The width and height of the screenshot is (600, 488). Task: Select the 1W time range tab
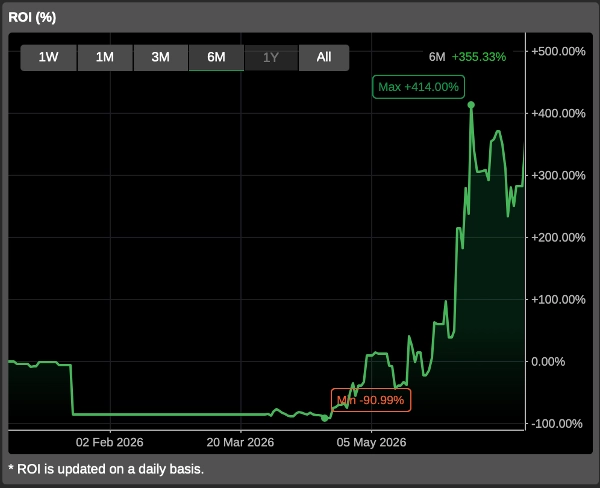coord(49,57)
